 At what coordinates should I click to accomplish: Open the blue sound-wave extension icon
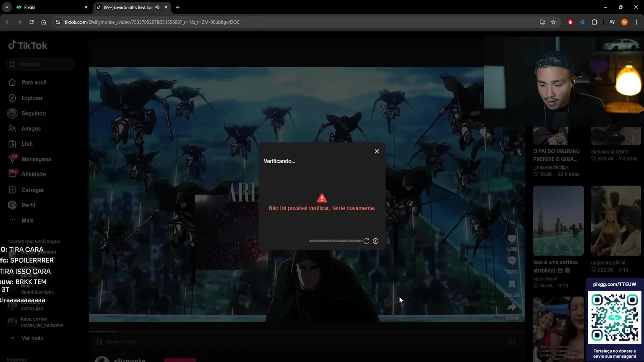582,22
